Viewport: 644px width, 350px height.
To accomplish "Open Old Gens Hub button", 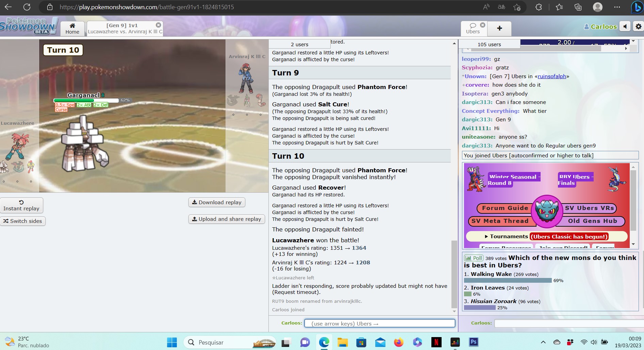I will pyautogui.click(x=592, y=221).
